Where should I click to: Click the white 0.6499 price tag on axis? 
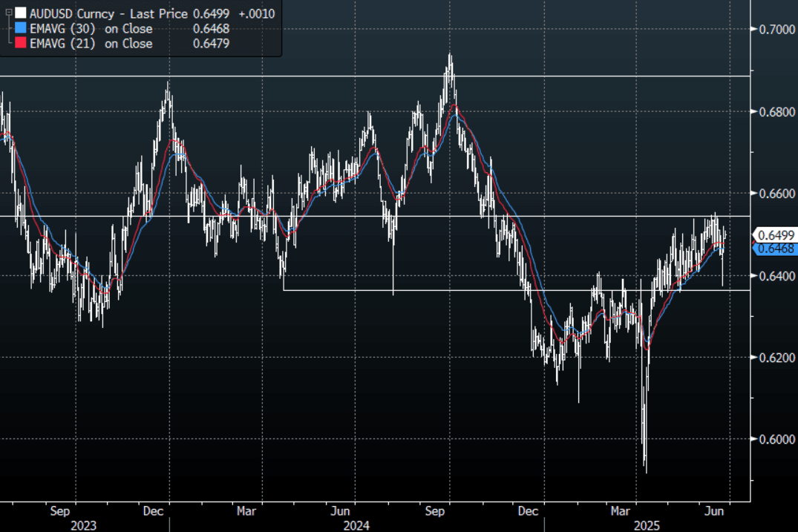[x=775, y=235]
